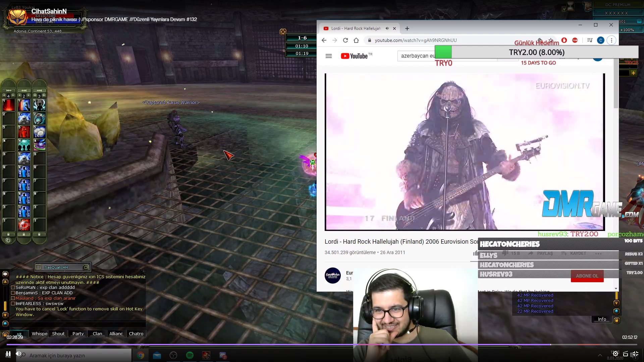
Task: Open the stream player settings gear
Action: (x=615, y=354)
